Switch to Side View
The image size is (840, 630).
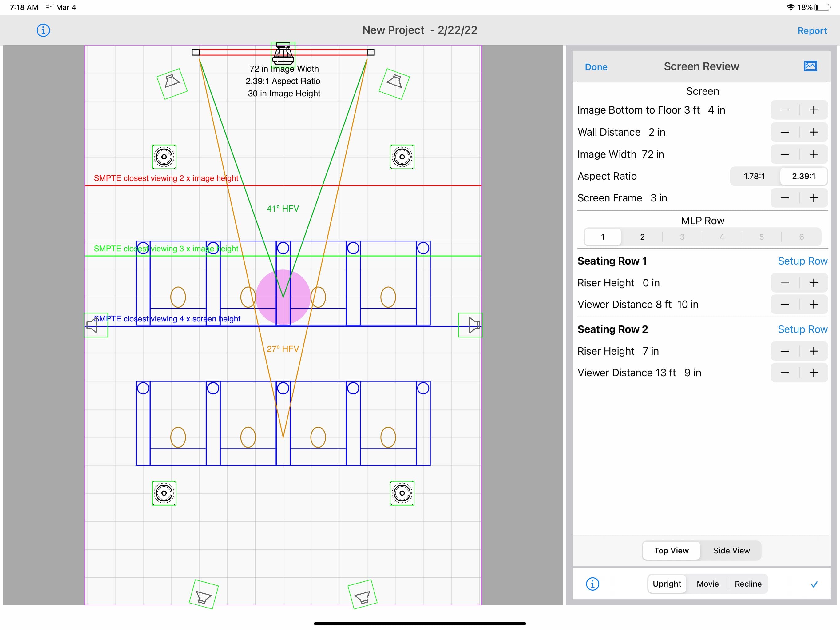click(x=731, y=551)
